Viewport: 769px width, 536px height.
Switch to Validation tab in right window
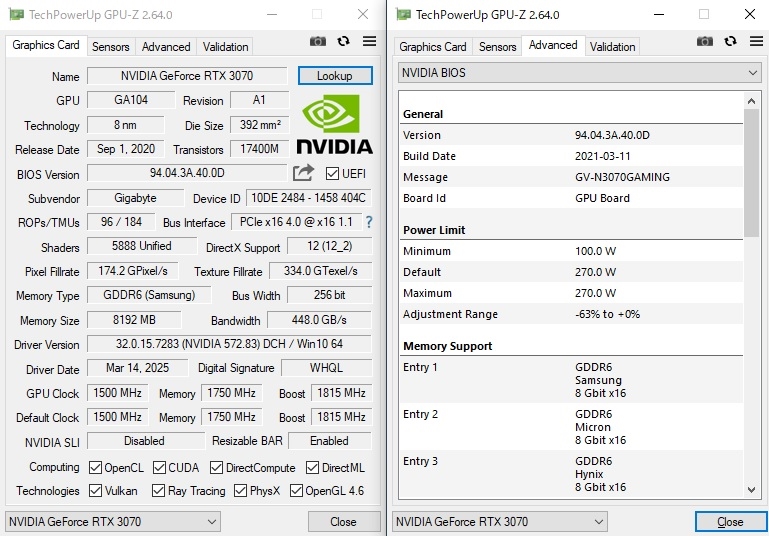[612, 47]
